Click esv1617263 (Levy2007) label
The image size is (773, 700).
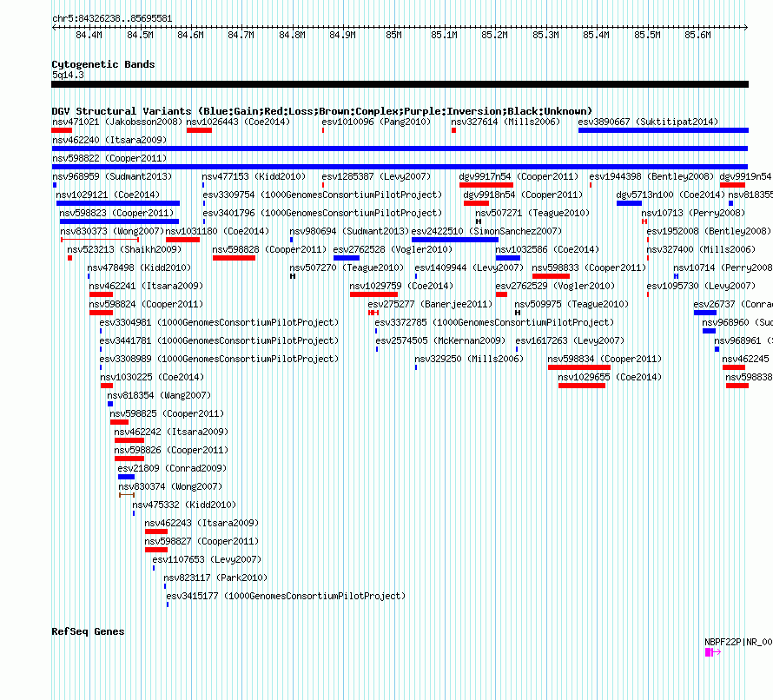pyautogui.click(x=570, y=340)
